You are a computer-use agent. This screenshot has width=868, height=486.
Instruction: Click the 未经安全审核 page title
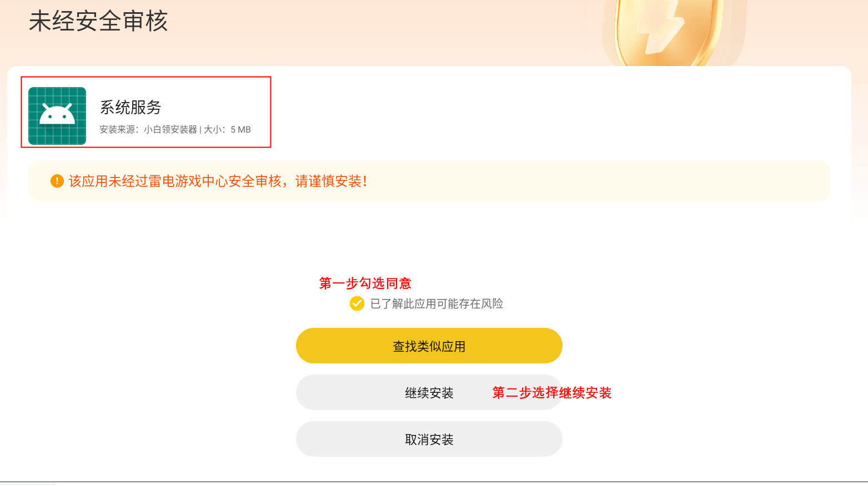click(98, 22)
